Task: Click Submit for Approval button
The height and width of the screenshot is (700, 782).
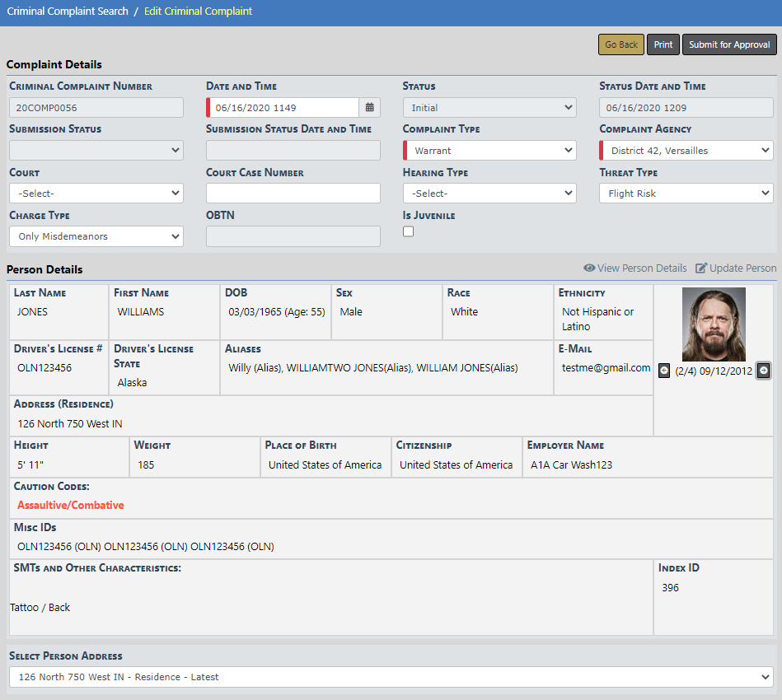Action: coord(729,44)
